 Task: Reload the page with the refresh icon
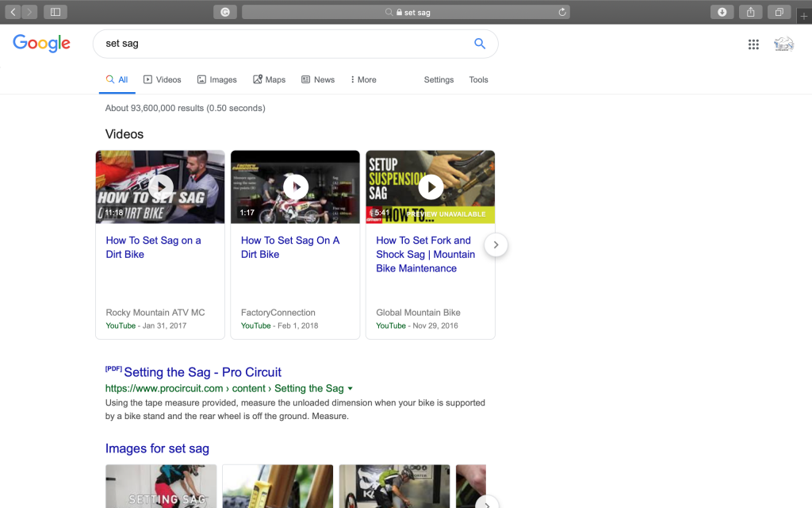point(562,12)
